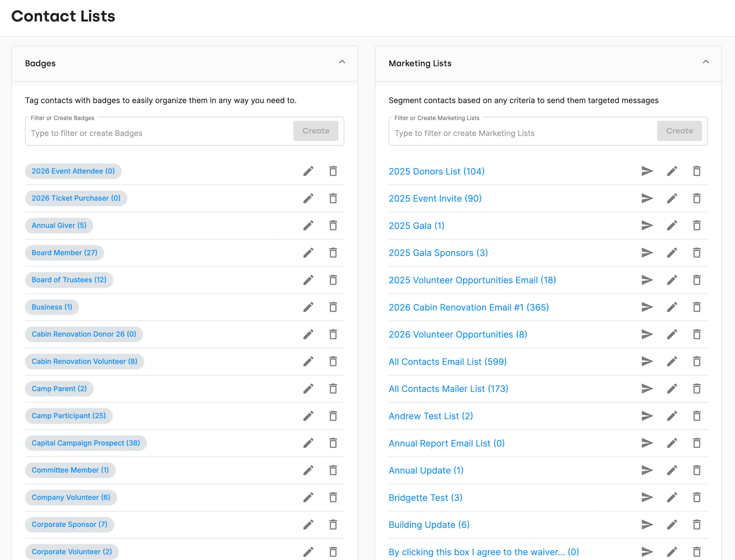Open 2026 Cabin Renovation Email #1 list
Image resolution: width=735 pixels, height=560 pixels.
(x=469, y=307)
